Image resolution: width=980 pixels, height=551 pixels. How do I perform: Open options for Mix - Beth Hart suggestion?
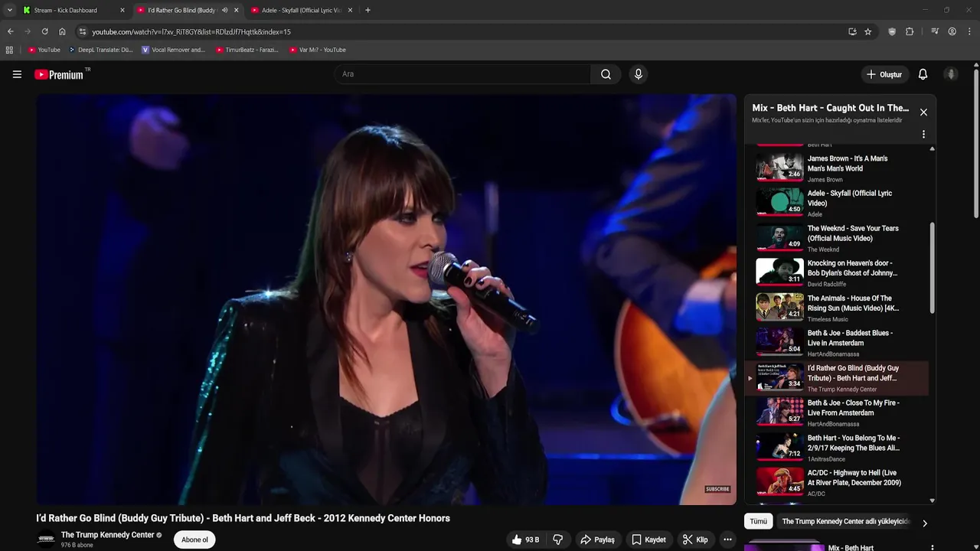[932, 548]
